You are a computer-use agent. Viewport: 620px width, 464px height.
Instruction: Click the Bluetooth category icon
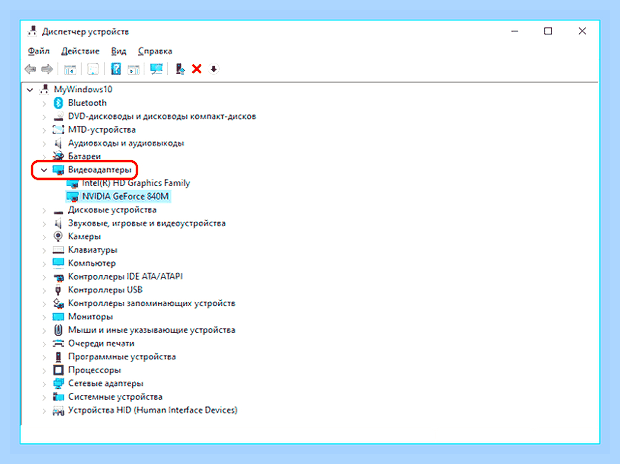click(x=58, y=103)
